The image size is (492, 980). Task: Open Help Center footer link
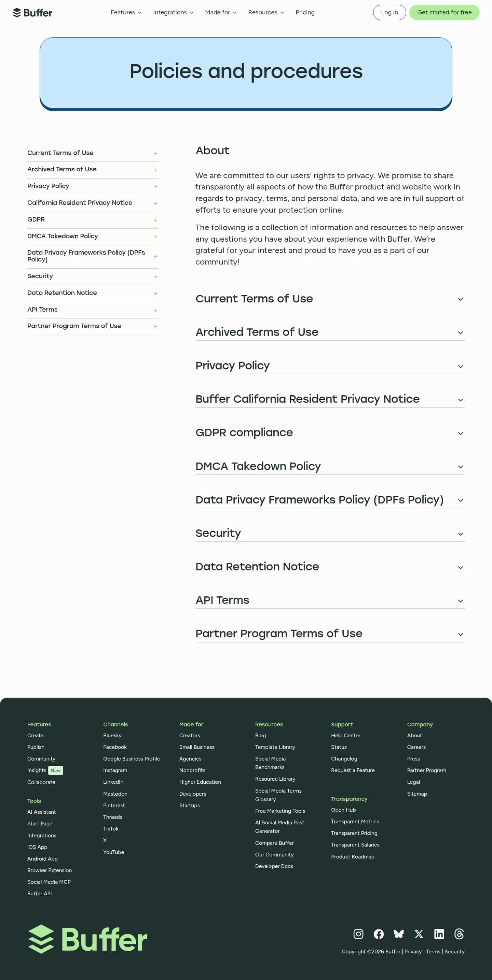[x=345, y=735]
